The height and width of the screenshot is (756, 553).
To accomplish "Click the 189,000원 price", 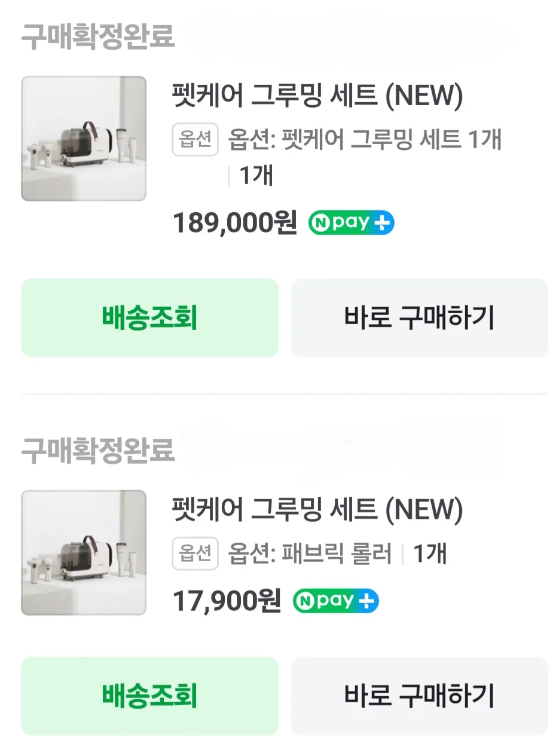I will click(x=234, y=224).
